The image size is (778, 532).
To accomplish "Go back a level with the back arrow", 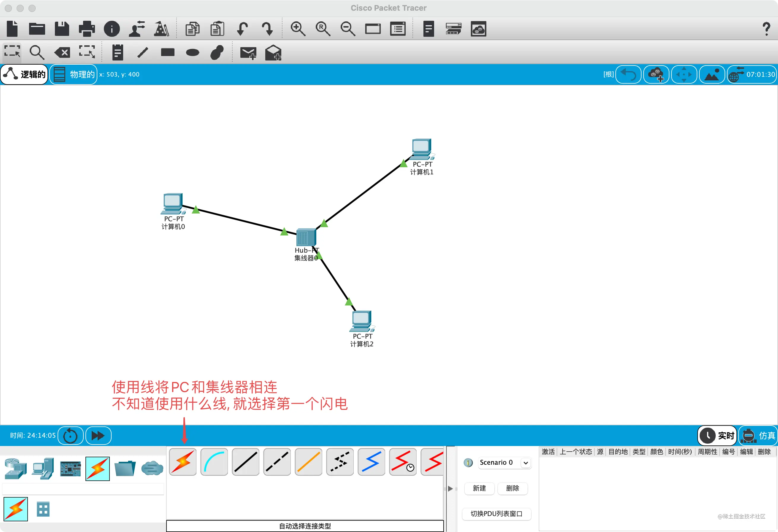I will (628, 74).
